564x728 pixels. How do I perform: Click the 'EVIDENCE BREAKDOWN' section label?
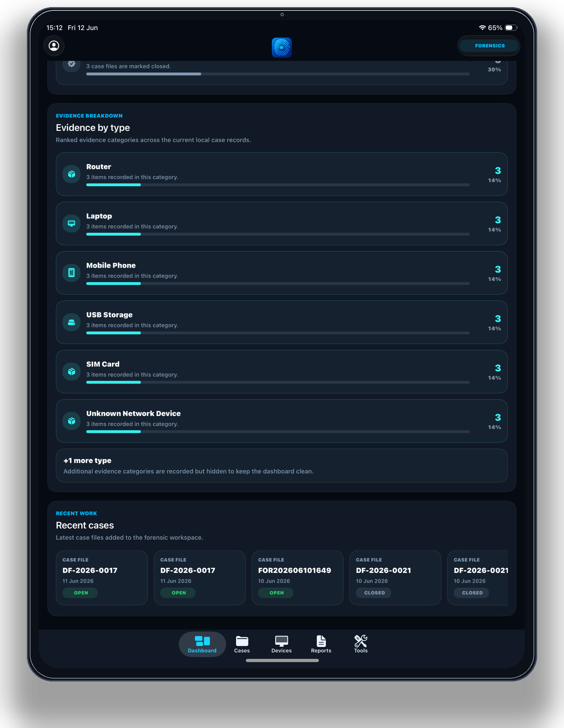click(89, 116)
